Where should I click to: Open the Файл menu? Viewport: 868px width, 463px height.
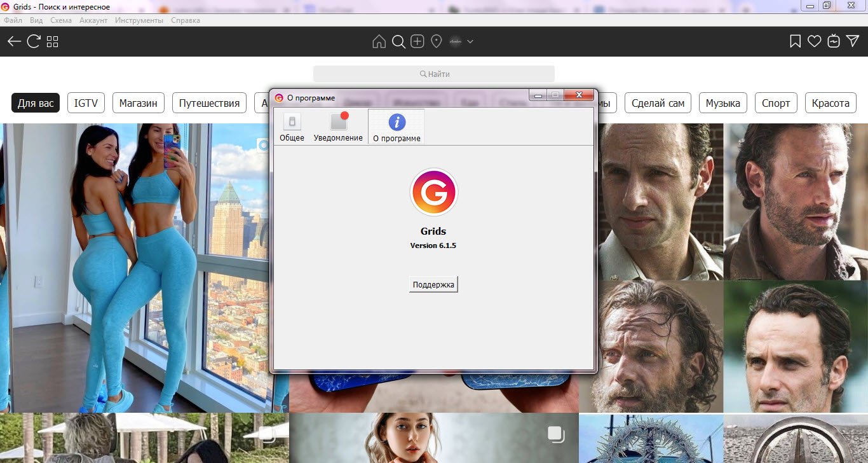13,20
